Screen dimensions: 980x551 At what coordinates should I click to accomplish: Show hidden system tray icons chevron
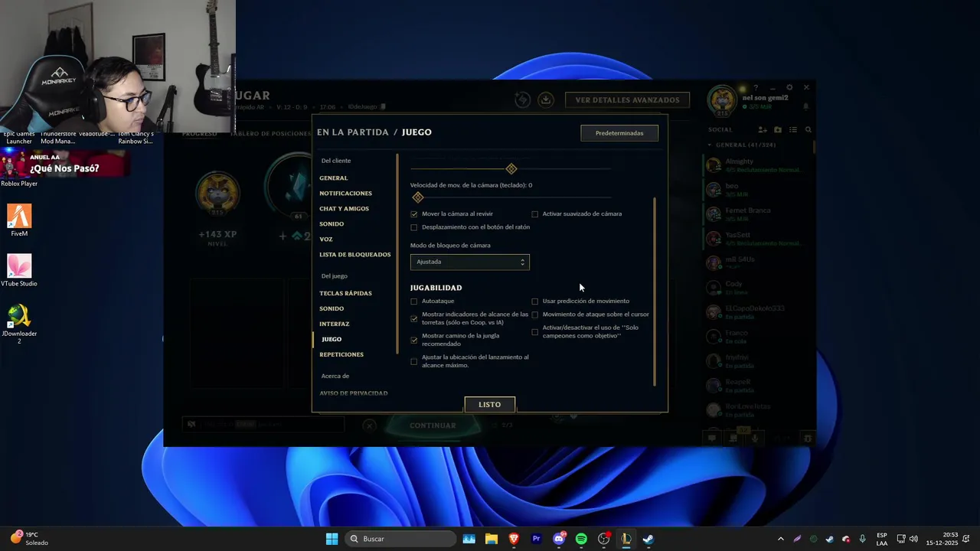[781, 539]
